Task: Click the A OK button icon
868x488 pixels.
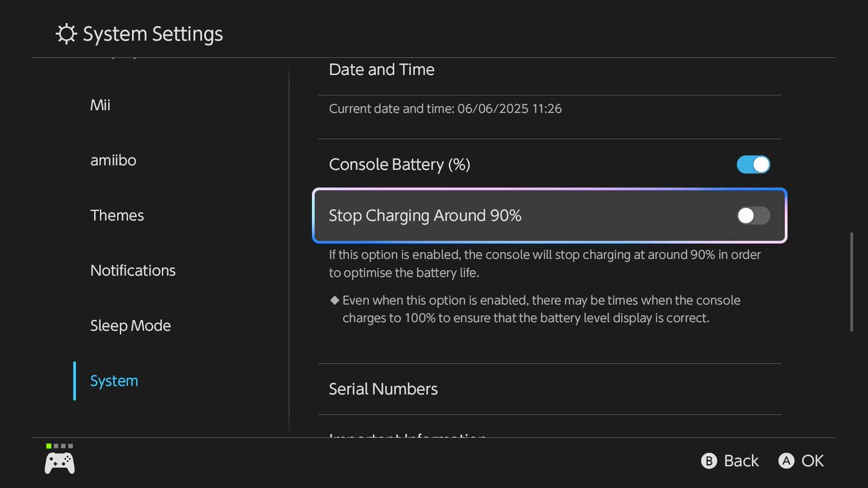Action: tap(786, 461)
